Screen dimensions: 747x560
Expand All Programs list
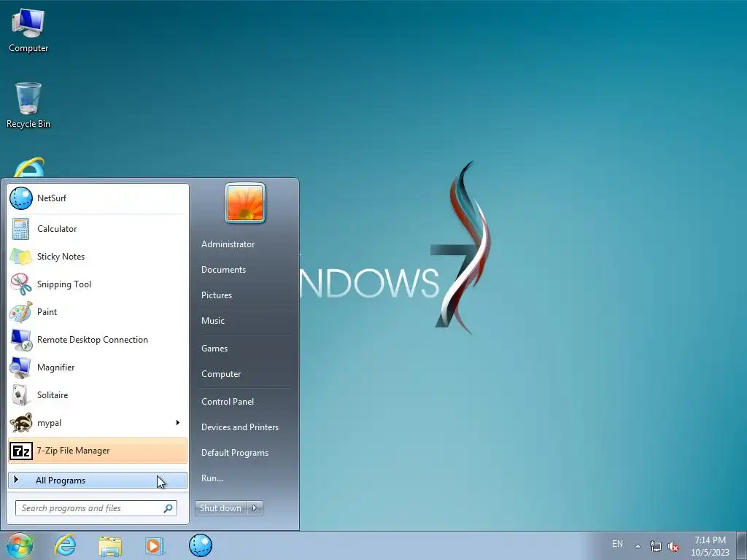pos(98,481)
